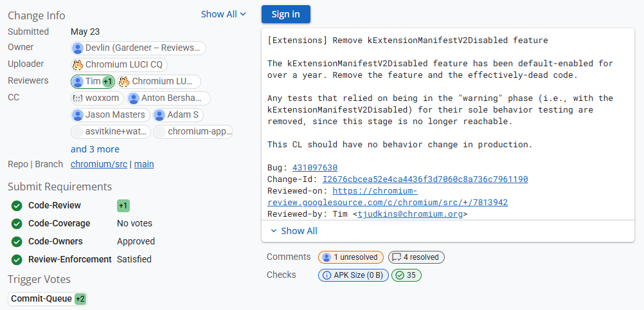The image size is (644, 310).
Task: Click the Commit-Queue +2 trigger vote chip
Action: click(48, 299)
